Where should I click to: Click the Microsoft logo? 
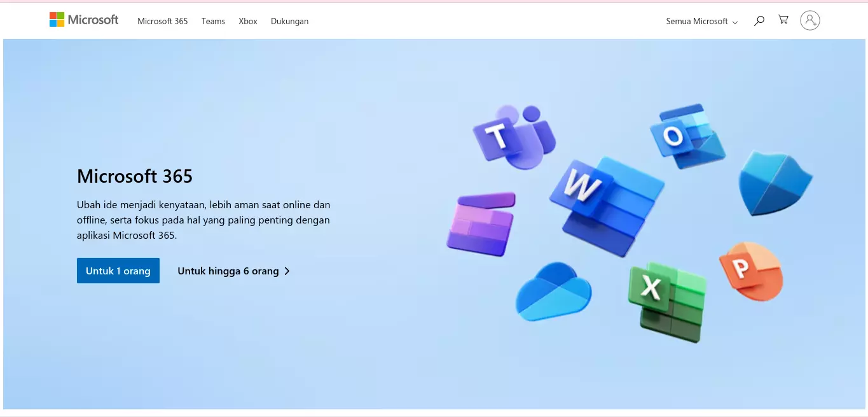pyautogui.click(x=84, y=20)
